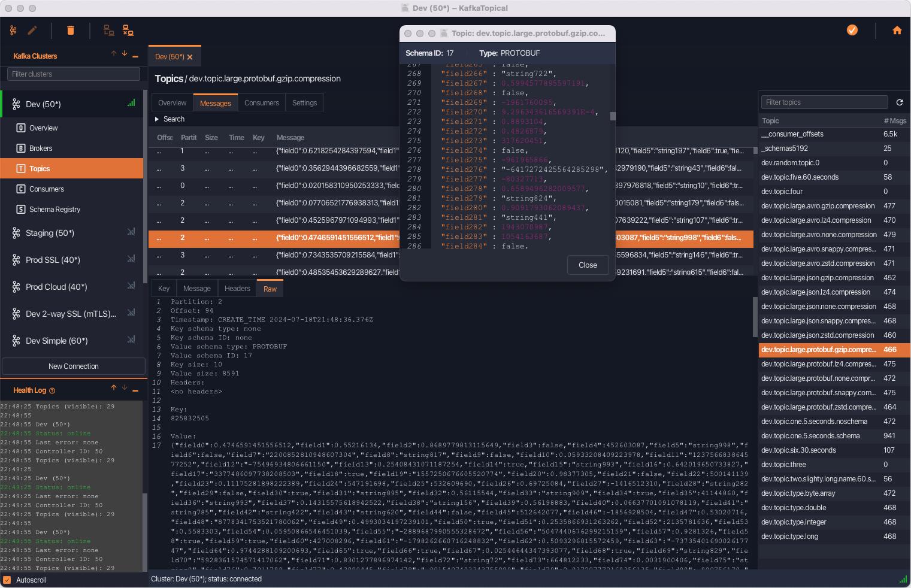Select the Prod Cloud (40*) cluster
This screenshot has width=911, height=588.
[x=72, y=287]
